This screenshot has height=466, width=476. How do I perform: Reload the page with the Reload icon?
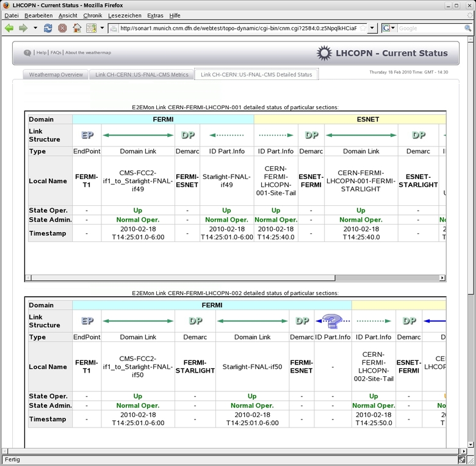tap(48, 28)
